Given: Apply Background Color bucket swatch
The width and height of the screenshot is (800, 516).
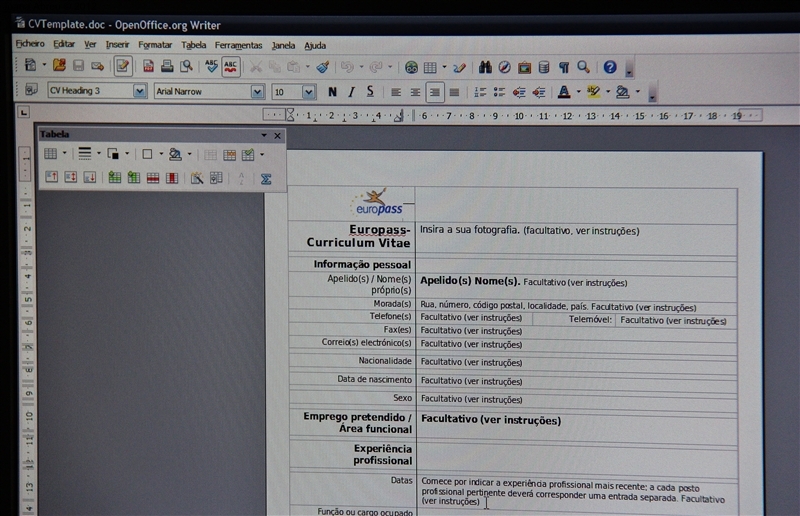Looking at the screenshot, I should (x=622, y=92).
